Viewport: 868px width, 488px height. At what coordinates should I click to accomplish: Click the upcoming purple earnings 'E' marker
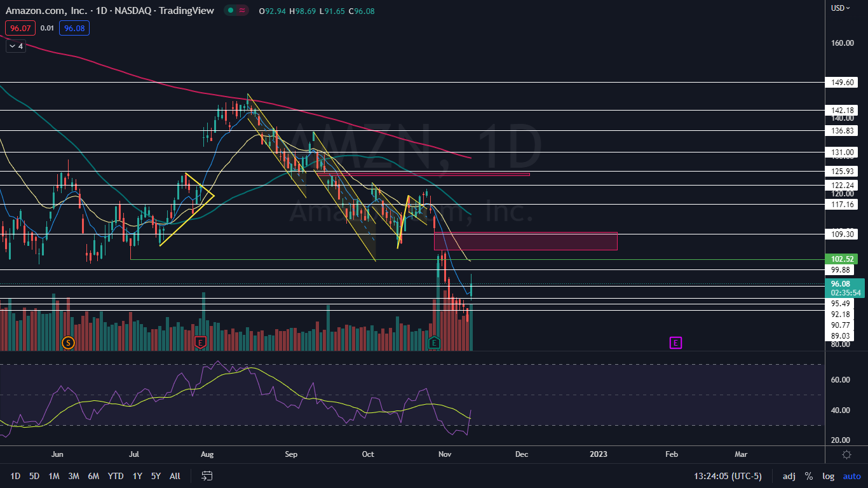coord(675,343)
